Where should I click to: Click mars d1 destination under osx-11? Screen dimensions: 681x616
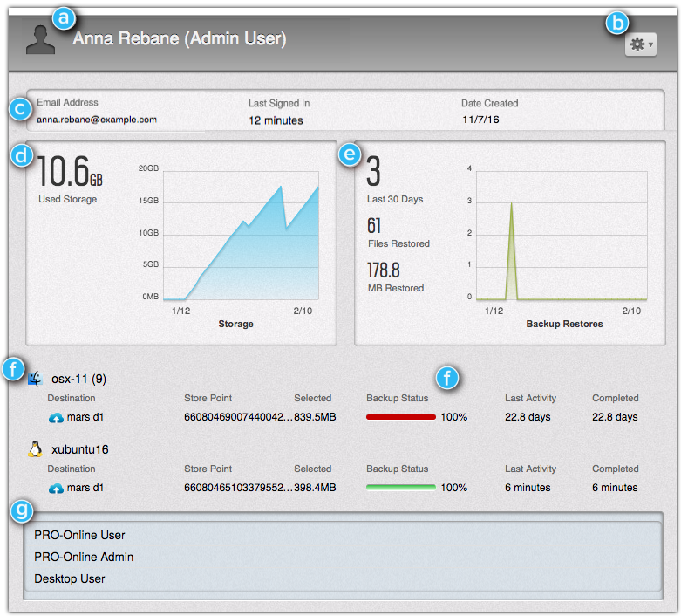[85, 417]
